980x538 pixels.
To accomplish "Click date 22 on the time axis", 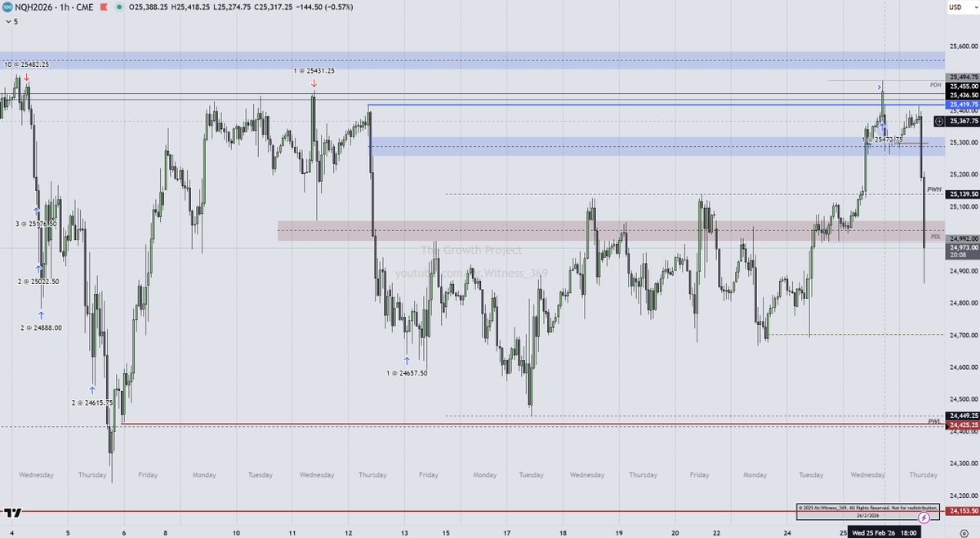I will (x=716, y=532).
